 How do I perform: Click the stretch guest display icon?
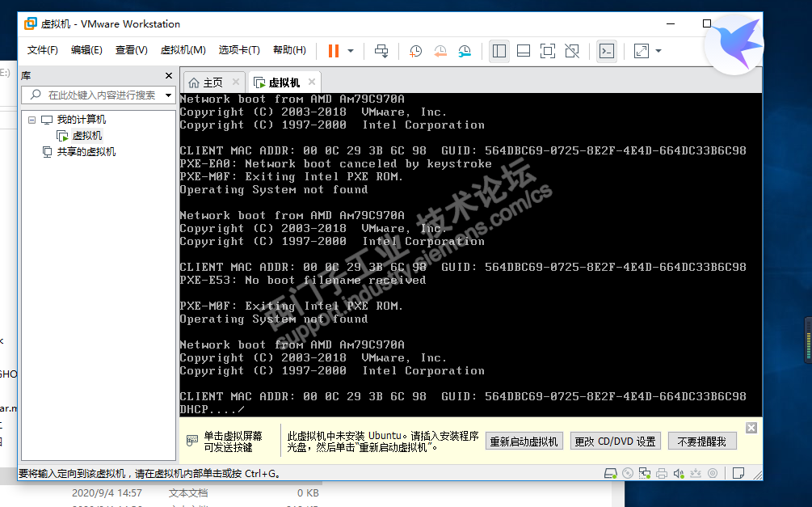click(x=641, y=51)
